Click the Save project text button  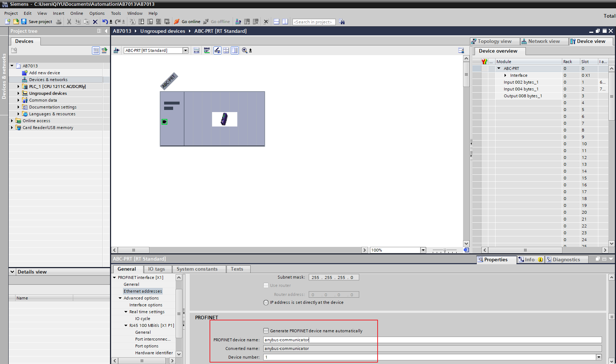click(x=40, y=22)
